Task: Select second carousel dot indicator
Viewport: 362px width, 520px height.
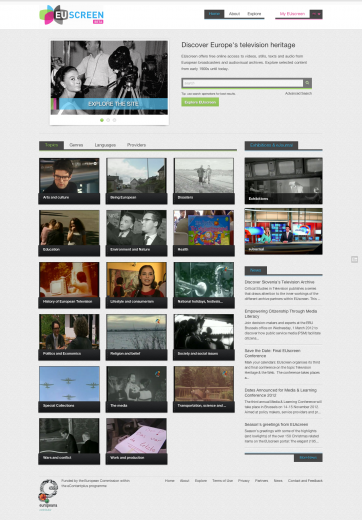Action: pos(108,120)
